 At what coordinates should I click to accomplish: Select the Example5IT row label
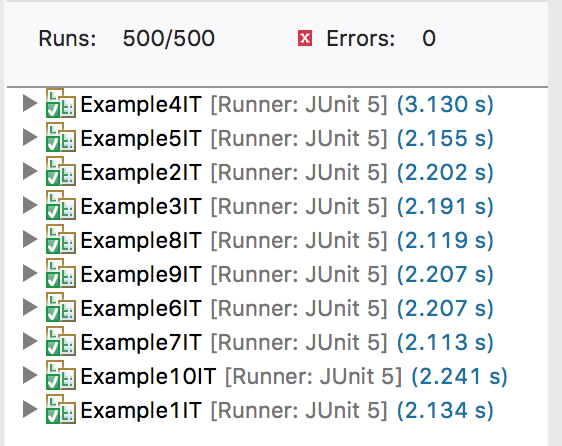coord(141,139)
